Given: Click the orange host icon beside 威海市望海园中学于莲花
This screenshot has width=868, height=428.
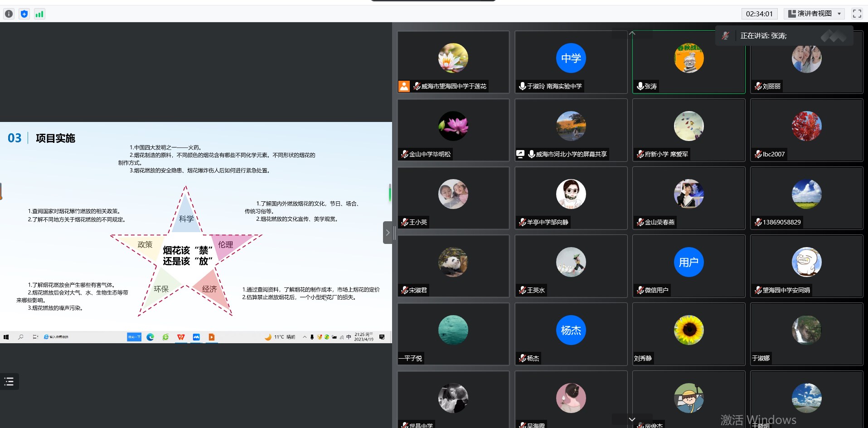Looking at the screenshot, I should click(x=404, y=86).
